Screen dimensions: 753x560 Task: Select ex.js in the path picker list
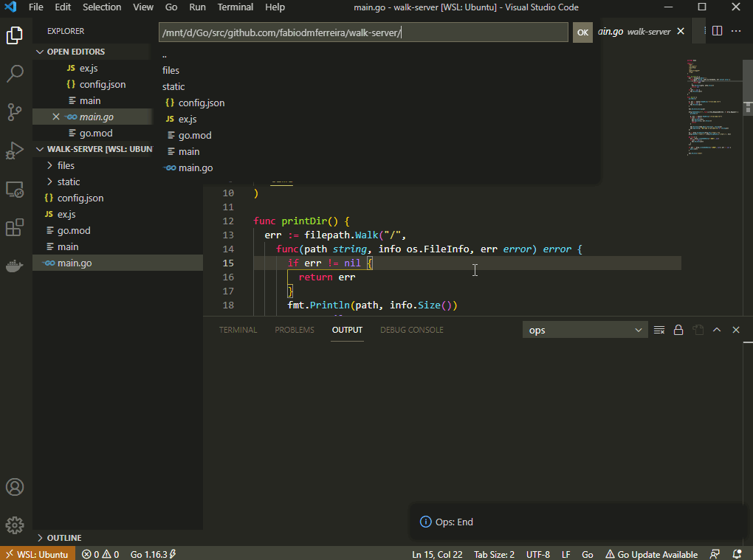coord(379,120)
